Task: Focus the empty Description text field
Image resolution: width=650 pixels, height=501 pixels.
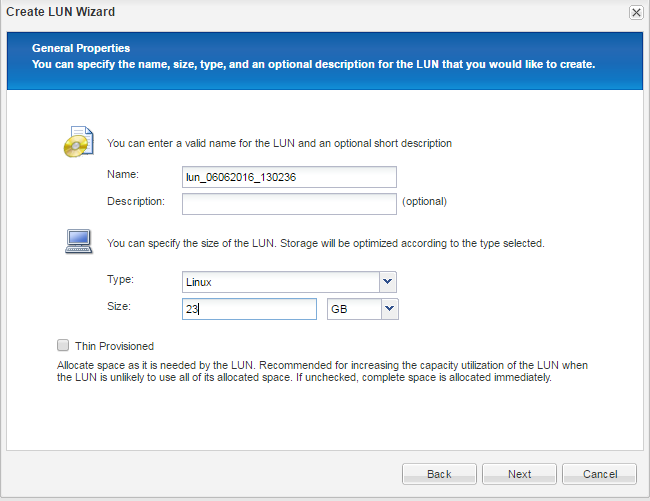Action: coord(289,204)
